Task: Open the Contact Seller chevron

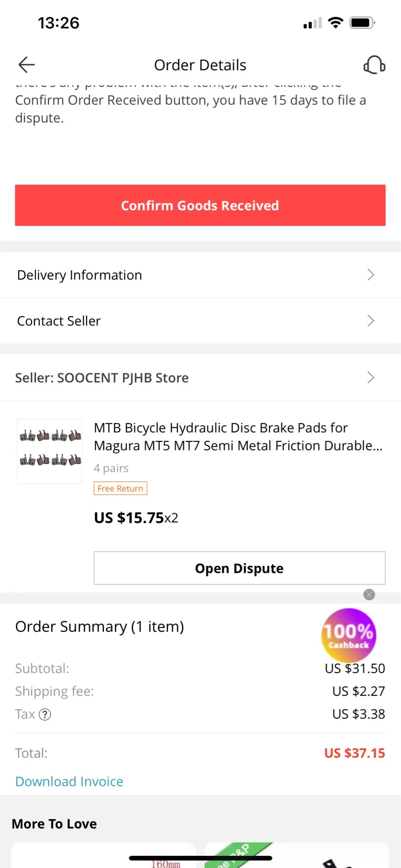Action: [x=371, y=321]
